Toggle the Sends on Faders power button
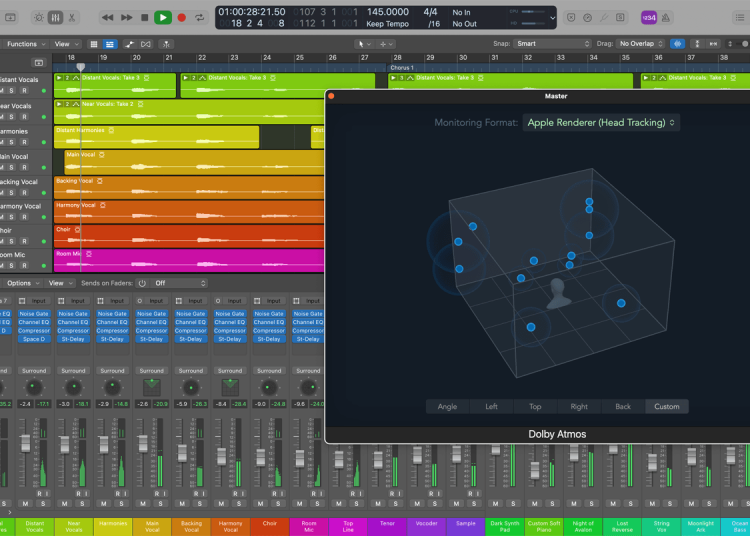The height and width of the screenshot is (536, 750). click(x=141, y=283)
